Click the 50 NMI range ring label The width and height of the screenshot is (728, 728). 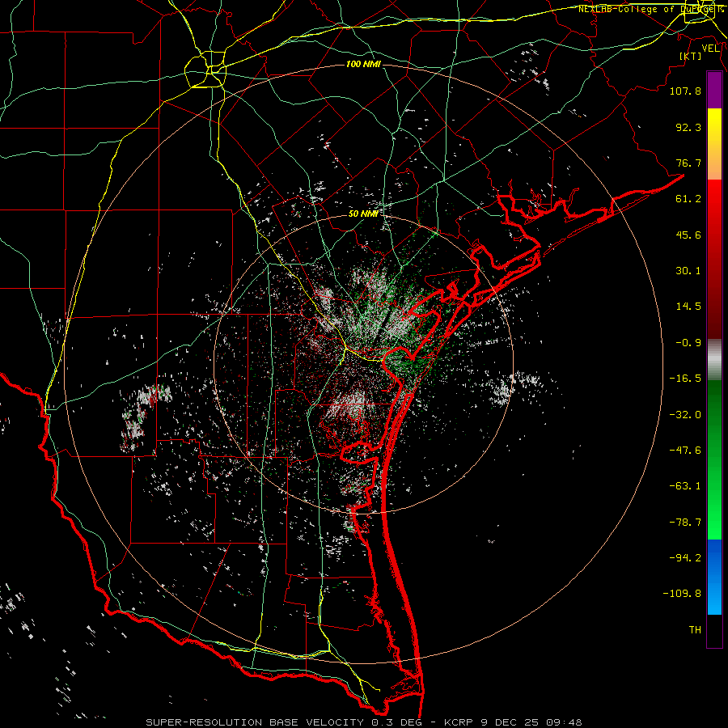coord(363,214)
